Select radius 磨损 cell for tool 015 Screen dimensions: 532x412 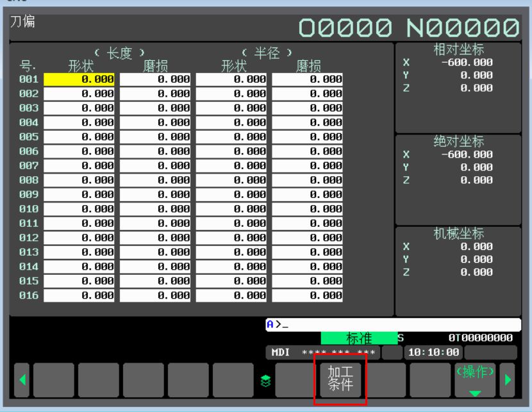click(307, 281)
